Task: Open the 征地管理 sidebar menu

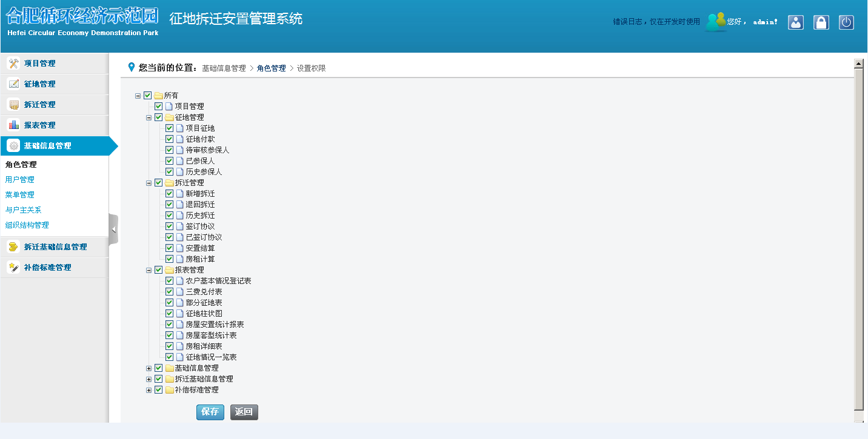Action: [x=55, y=84]
